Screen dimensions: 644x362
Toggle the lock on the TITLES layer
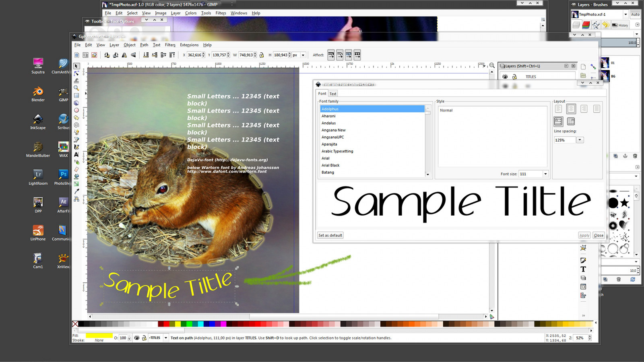click(x=514, y=76)
